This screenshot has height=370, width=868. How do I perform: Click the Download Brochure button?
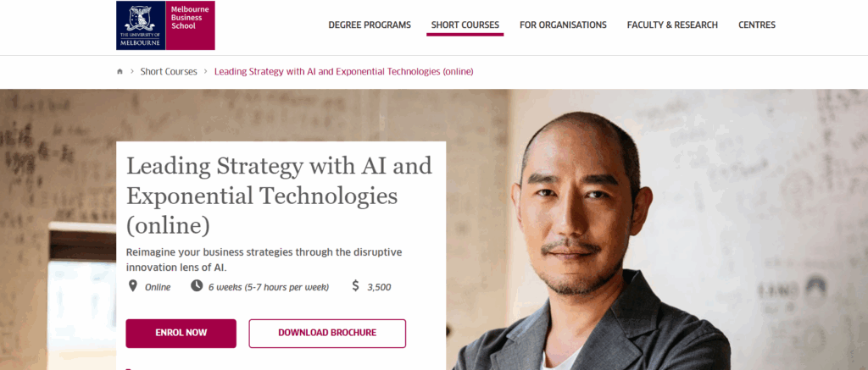pyautogui.click(x=327, y=333)
